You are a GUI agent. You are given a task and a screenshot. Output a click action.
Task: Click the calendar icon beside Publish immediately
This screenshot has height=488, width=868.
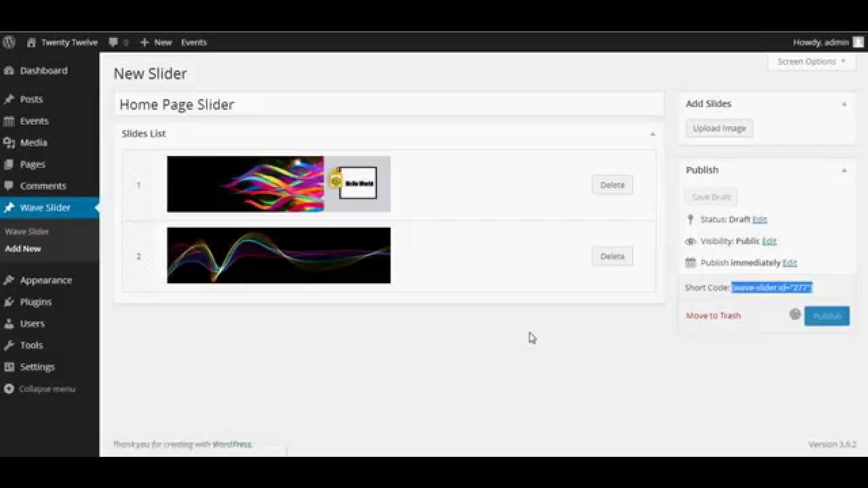(x=690, y=263)
